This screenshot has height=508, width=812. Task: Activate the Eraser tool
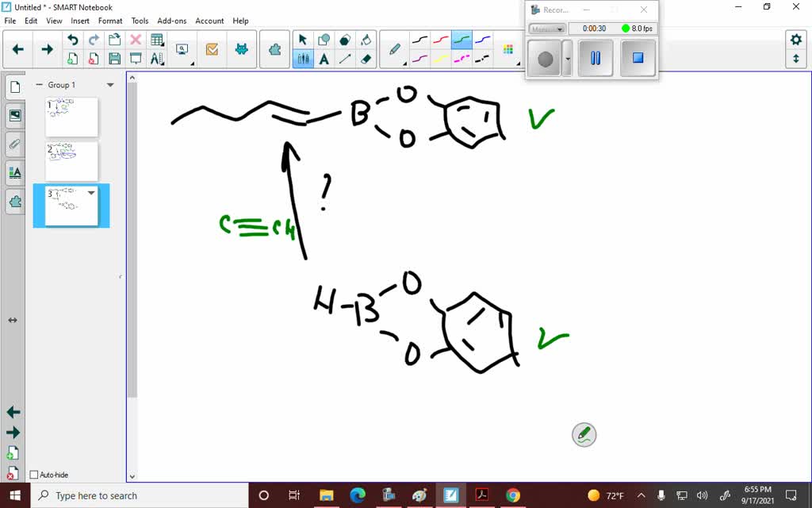(x=364, y=59)
